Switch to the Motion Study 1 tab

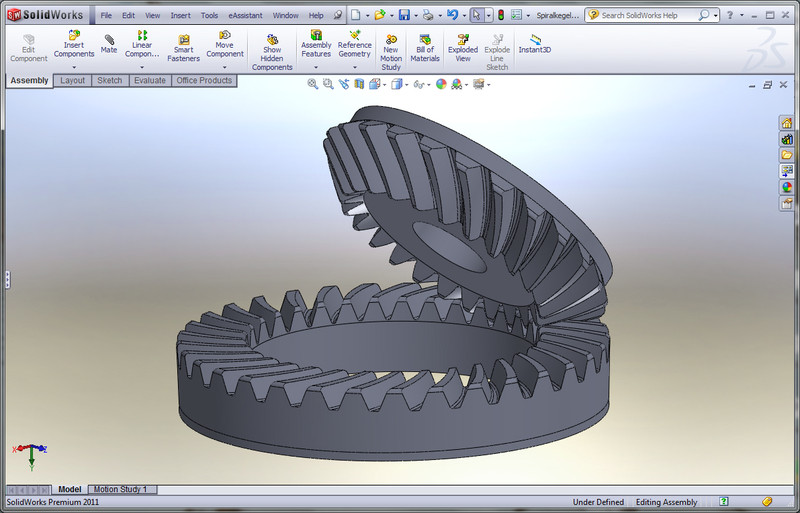click(x=120, y=489)
